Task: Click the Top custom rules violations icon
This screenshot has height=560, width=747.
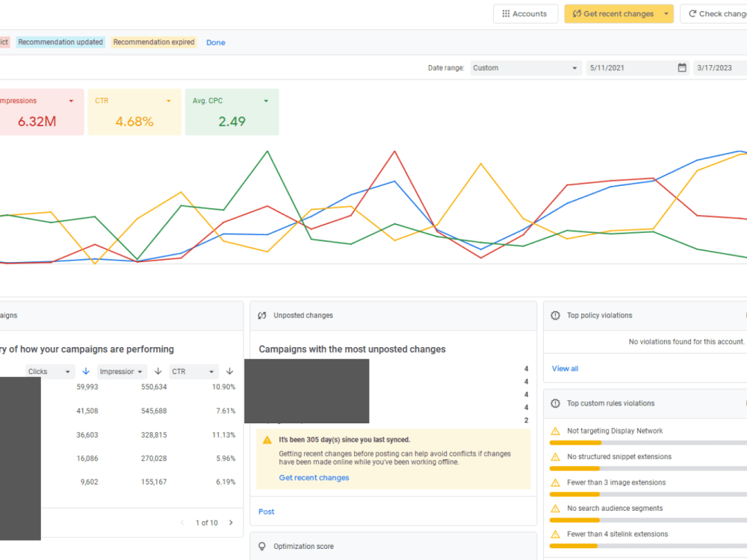Action: 556,403
